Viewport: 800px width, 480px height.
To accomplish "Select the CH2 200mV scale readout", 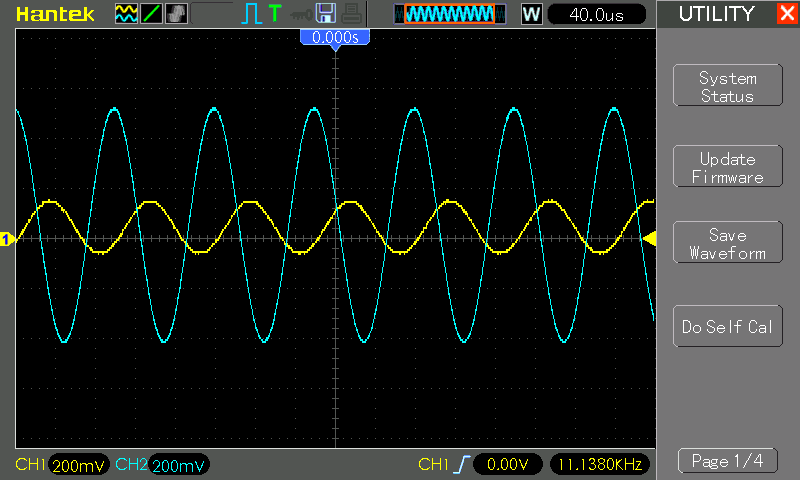I will click(x=179, y=465).
